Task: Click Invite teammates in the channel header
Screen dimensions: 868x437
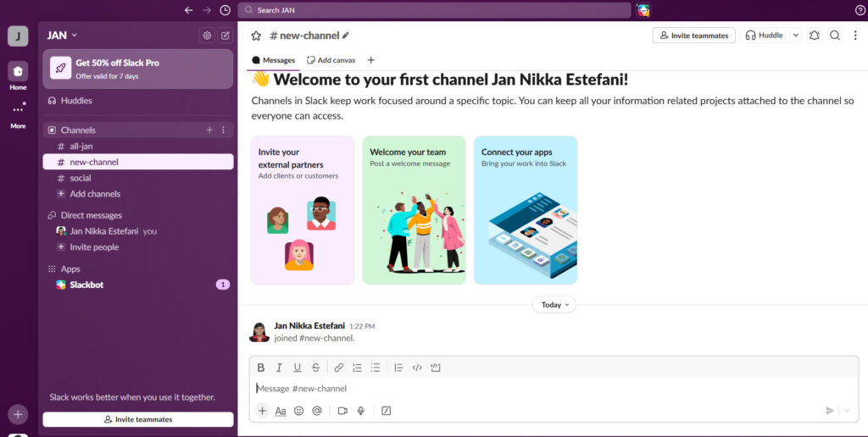Action: pyautogui.click(x=693, y=36)
